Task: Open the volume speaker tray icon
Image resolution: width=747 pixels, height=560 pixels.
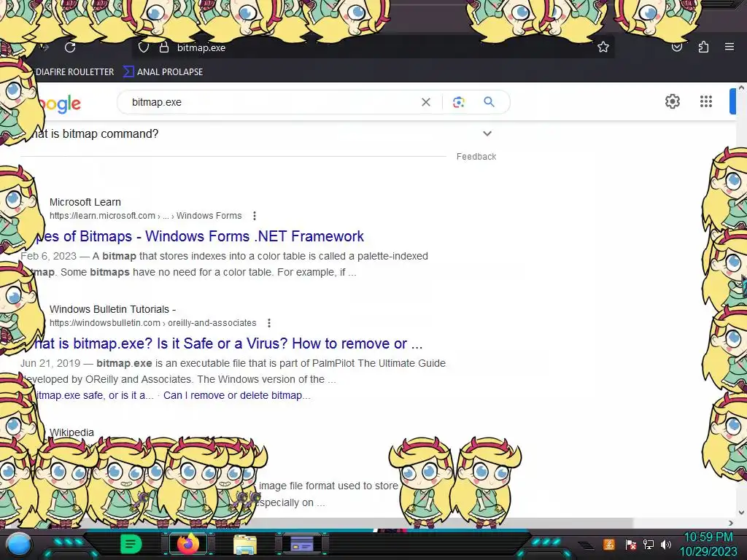Action: pyautogui.click(x=666, y=544)
